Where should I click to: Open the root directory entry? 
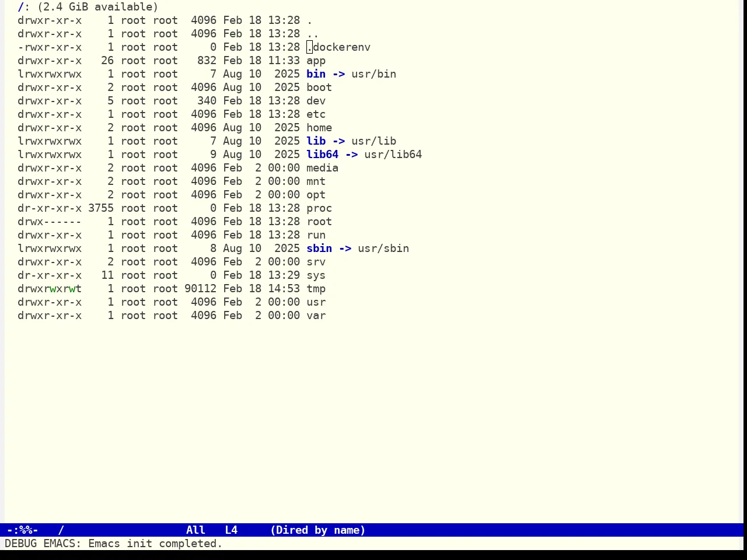tap(319, 222)
